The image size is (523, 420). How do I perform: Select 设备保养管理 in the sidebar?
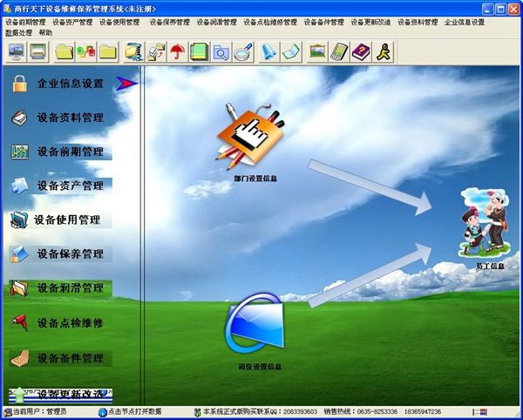[x=71, y=254]
